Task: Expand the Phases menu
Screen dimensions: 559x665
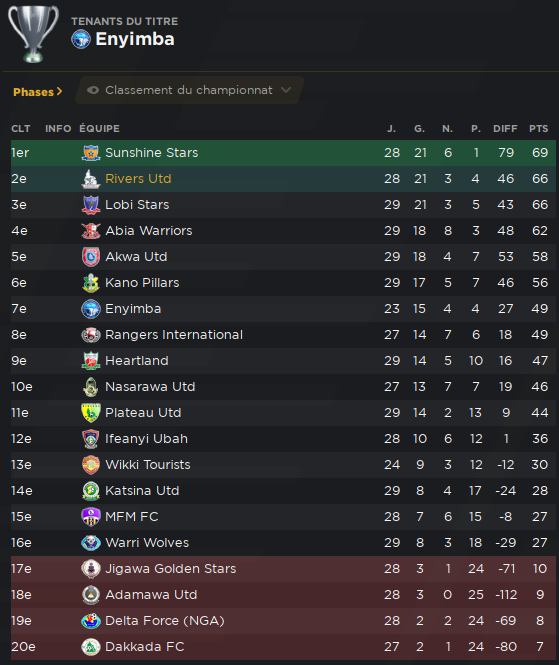Action: pos(37,92)
